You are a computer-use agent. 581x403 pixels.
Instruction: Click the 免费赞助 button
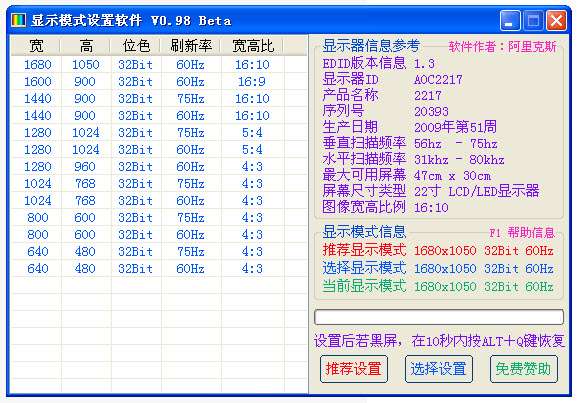point(524,369)
